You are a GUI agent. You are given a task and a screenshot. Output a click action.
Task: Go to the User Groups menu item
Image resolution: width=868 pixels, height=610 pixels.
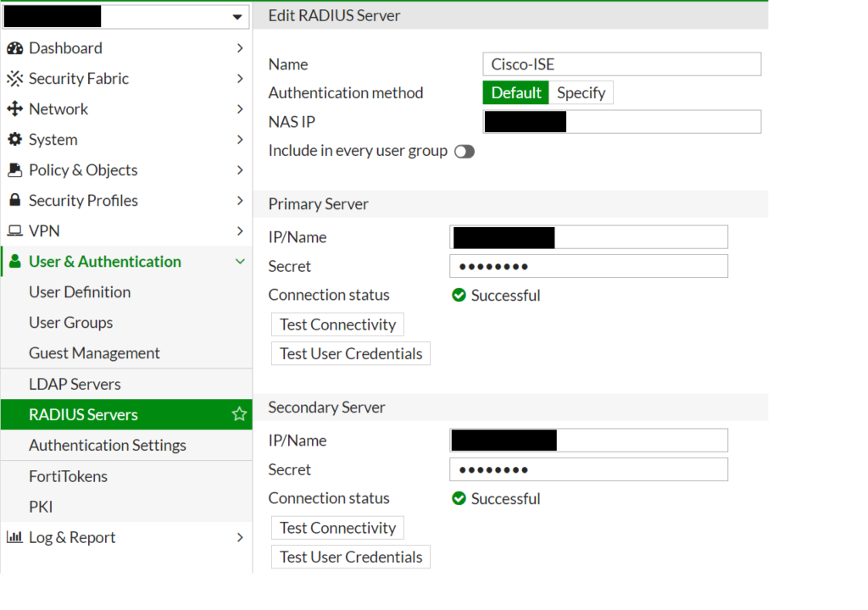(70, 323)
